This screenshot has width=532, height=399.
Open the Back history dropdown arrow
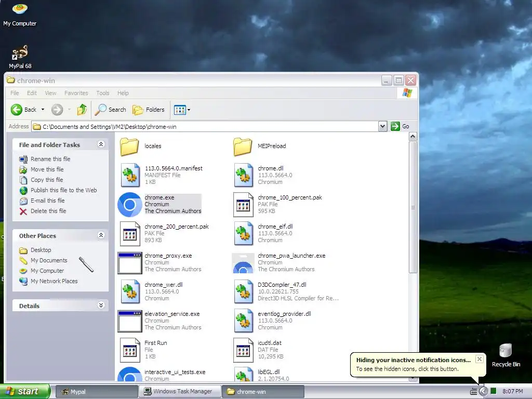[x=43, y=110]
